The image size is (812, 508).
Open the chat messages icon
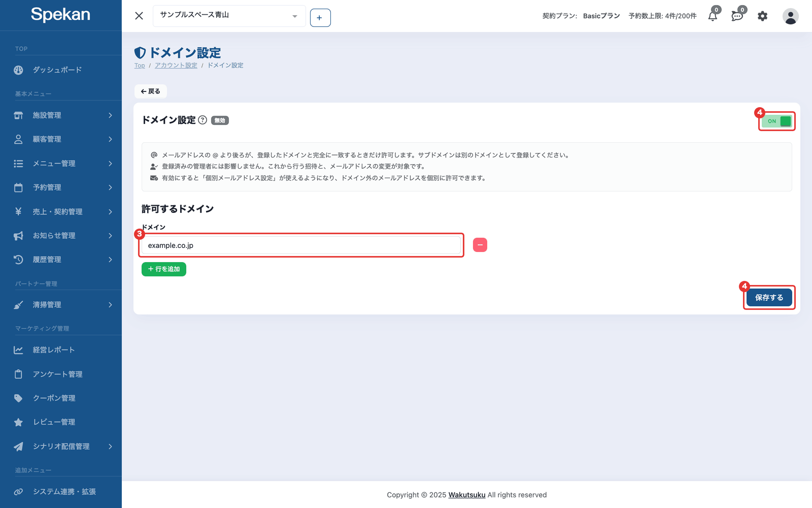[x=737, y=16]
